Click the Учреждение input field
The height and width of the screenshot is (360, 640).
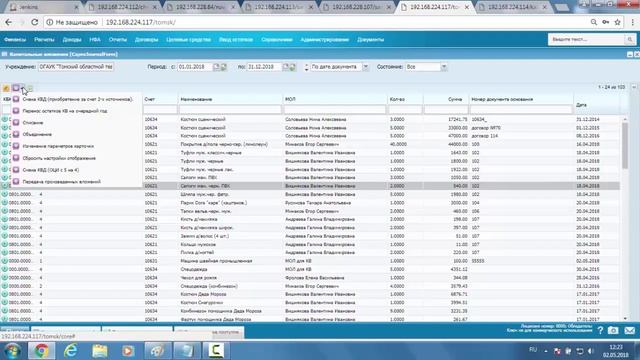click(76, 67)
